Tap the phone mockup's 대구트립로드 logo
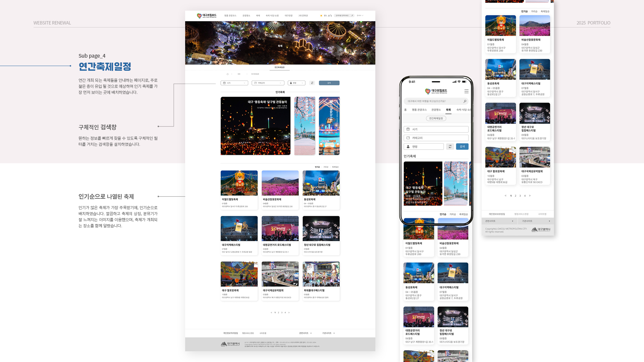Viewport: 644px width, 362px height. point(436,91)
